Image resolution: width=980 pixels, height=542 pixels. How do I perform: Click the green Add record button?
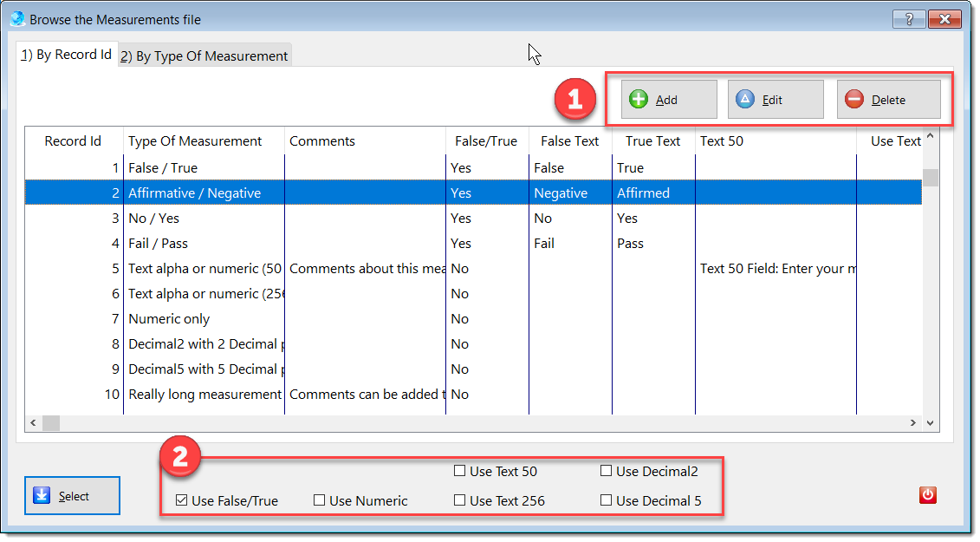pyautogui.click(x=668, y=100)
